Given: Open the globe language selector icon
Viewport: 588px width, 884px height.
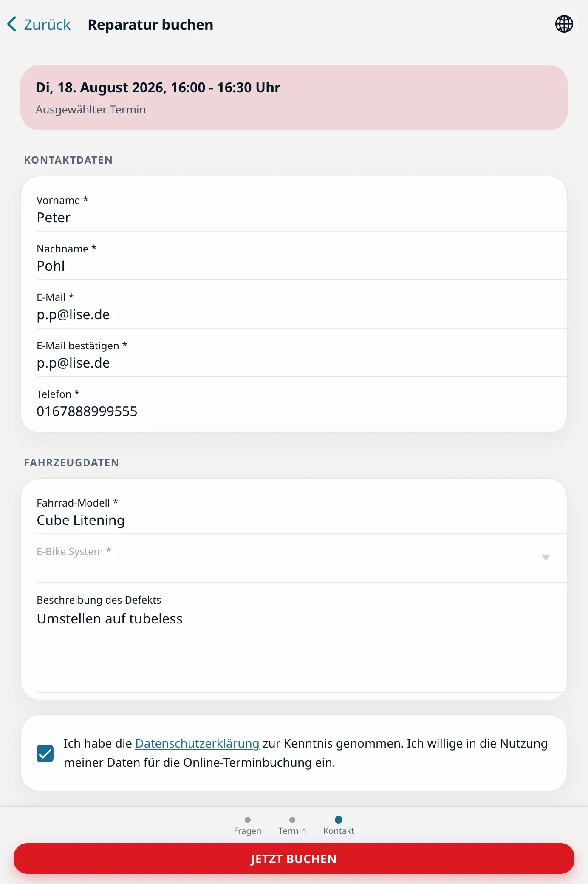Looking at the screenshot, I should [x=564, y=24].
